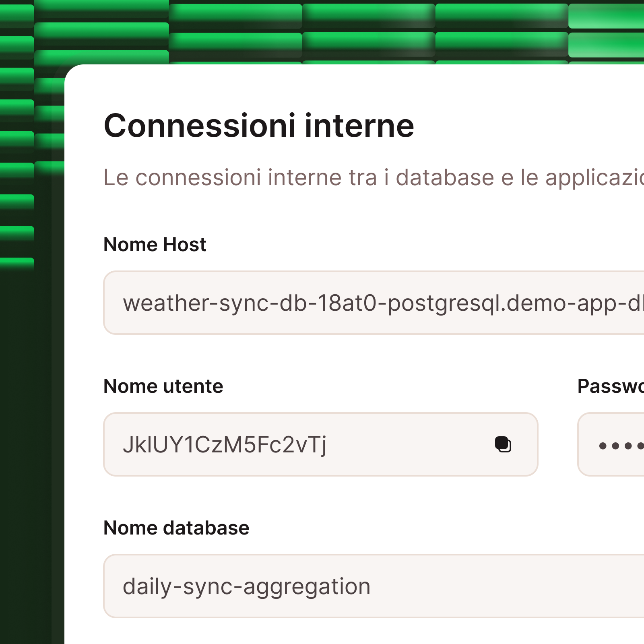
Task: Click the Nome database label
Action: click(176, 528)
